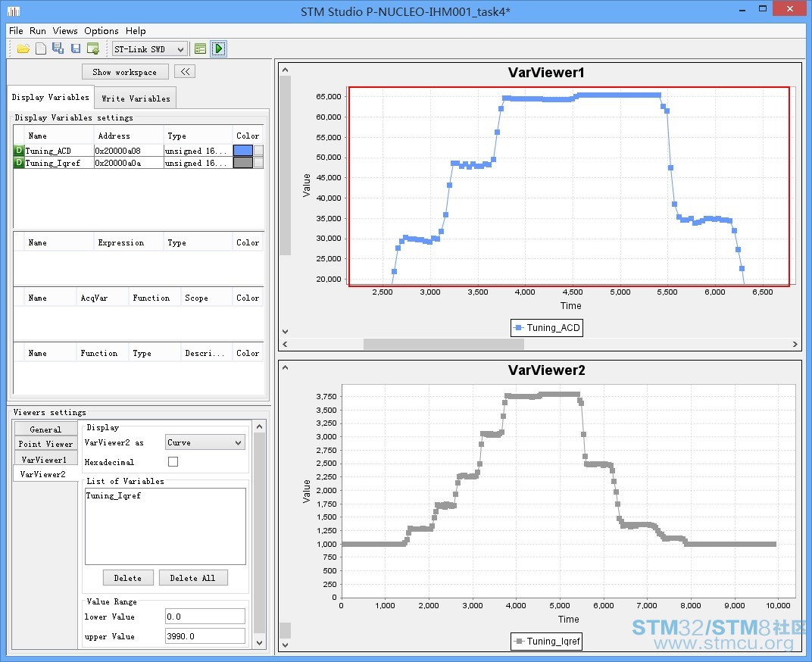Start recording with the green play icon
Image resolution: width=812 pixels, height=662 pixels.
(x=219, y=48)
